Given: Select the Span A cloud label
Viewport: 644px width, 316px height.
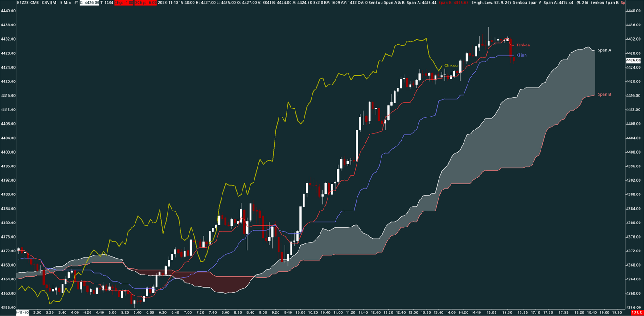Looking at the screenshot, I should 604,50.
